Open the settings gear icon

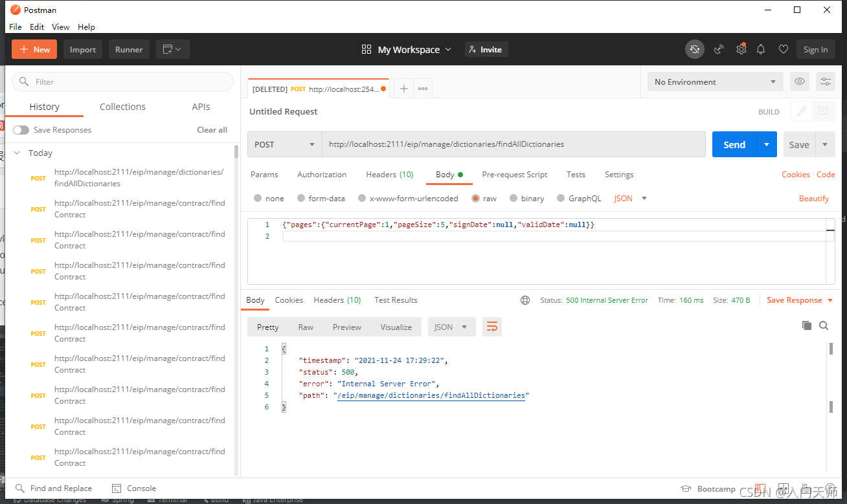(741, 49)
